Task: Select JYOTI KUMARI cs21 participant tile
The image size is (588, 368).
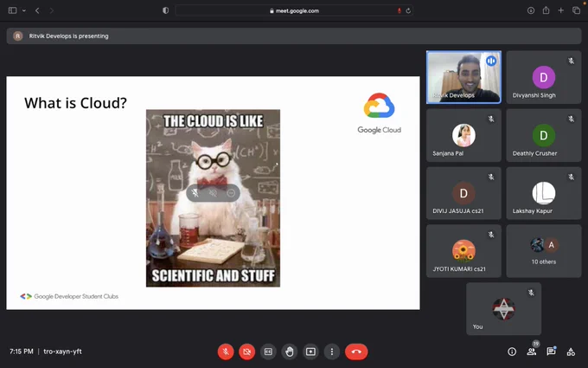Action: click(x=463, y=251)
